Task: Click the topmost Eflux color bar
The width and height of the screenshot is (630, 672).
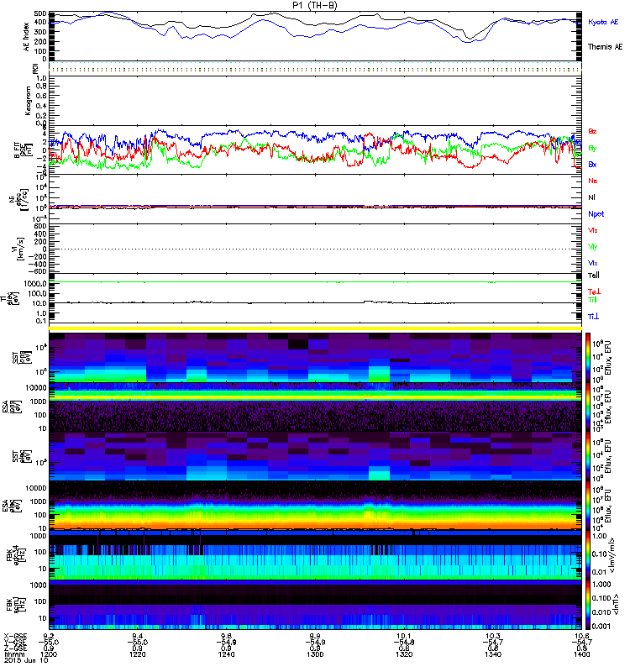Action: point(588,358)
